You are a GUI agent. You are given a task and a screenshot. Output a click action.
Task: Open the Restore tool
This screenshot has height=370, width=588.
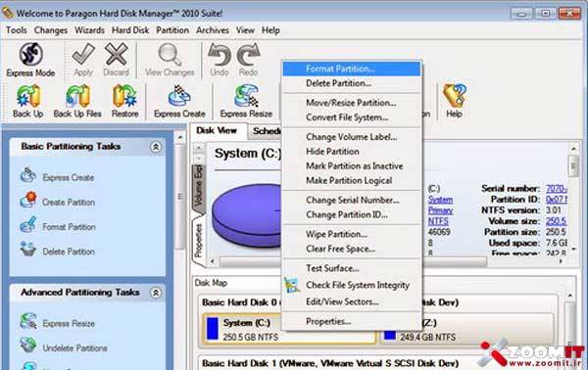point(124,101)
